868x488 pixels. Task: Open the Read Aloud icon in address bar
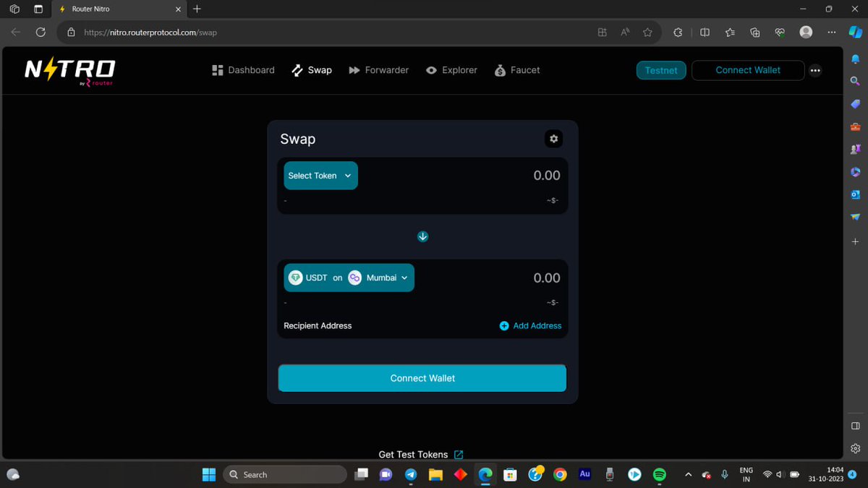625,33
